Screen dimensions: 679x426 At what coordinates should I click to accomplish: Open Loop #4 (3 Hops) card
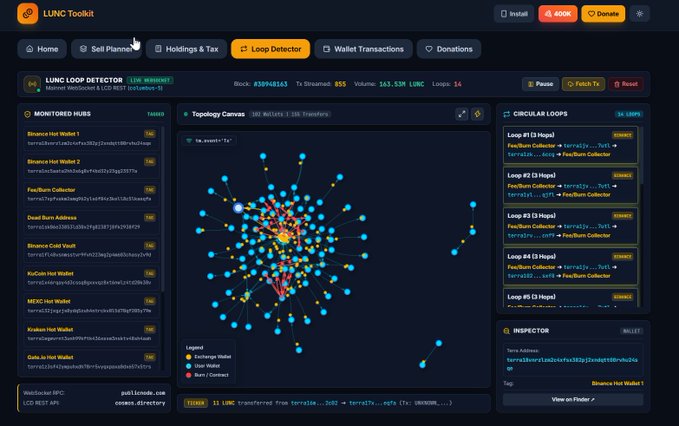click(570, 266)
